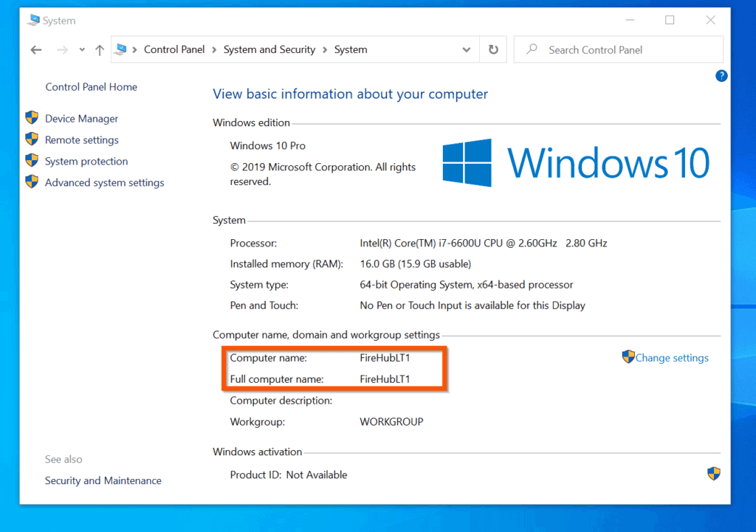Go up one level with up arrow
756x532 pixels.
(x=100, y=49)
